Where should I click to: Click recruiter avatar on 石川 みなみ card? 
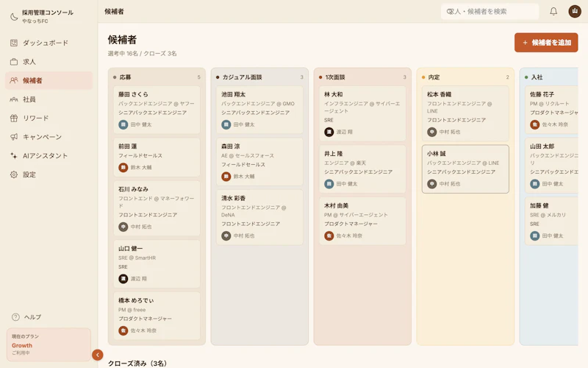[123, 227]
